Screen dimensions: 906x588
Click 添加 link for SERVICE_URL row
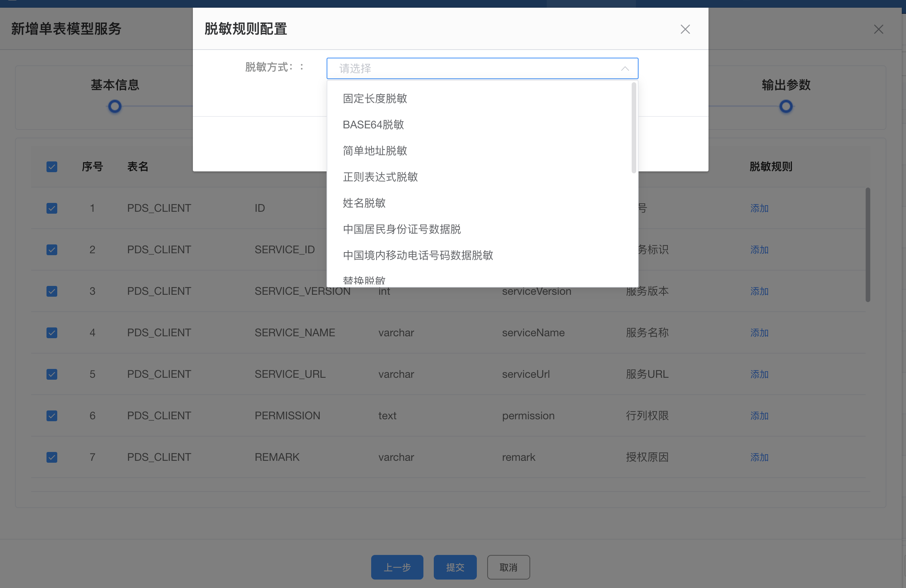(x=759, y=374)
